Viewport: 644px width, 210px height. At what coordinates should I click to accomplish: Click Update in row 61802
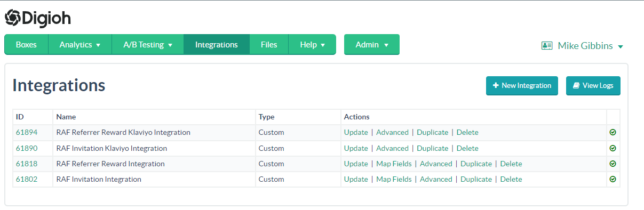356,179
